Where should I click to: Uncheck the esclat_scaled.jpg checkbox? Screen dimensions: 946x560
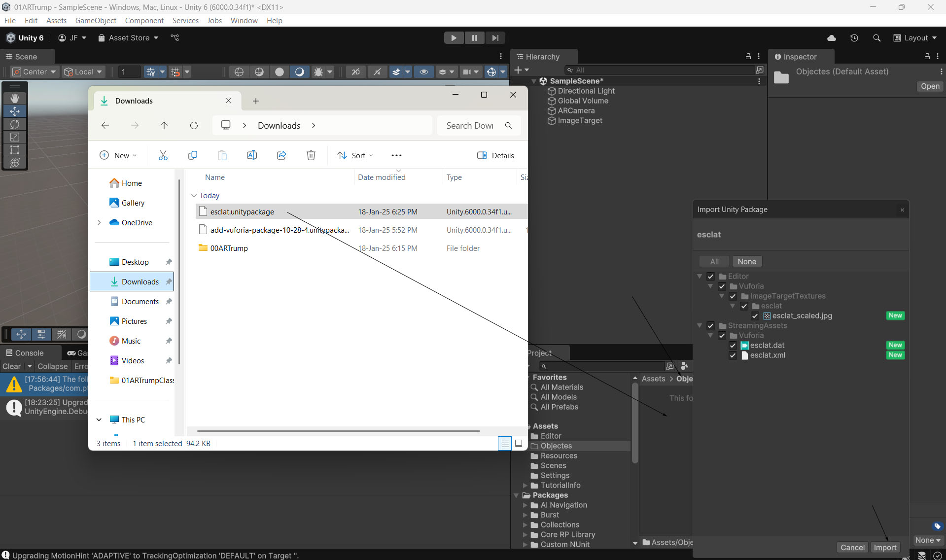(755, 316)
